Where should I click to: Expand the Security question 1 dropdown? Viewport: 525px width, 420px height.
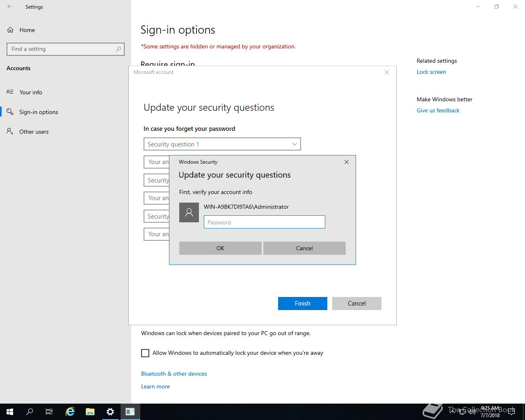pyautogui.click(x=222, y=144)
